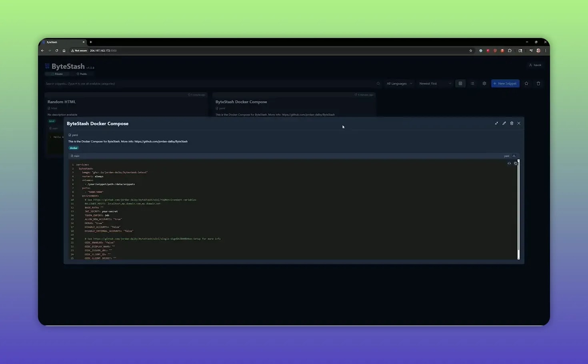
Task: Select the Private tab
Action: (56, 74)
